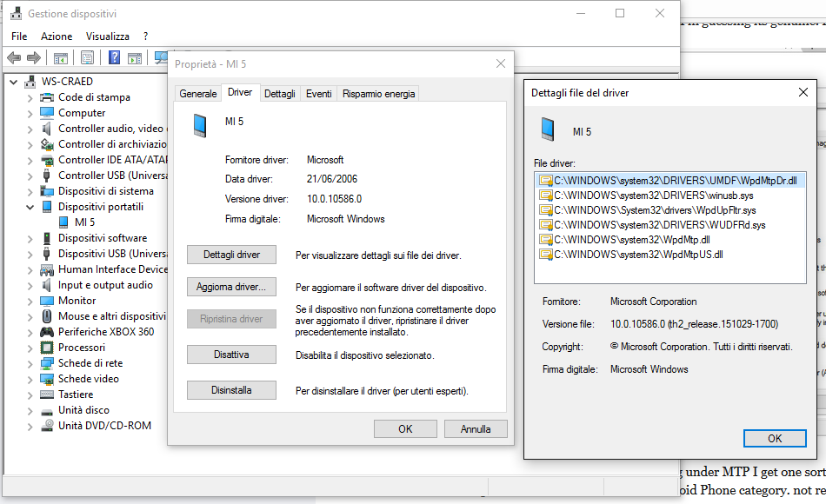
Task: Click the Computer monitor icon in tree
Action: (47, 113)
